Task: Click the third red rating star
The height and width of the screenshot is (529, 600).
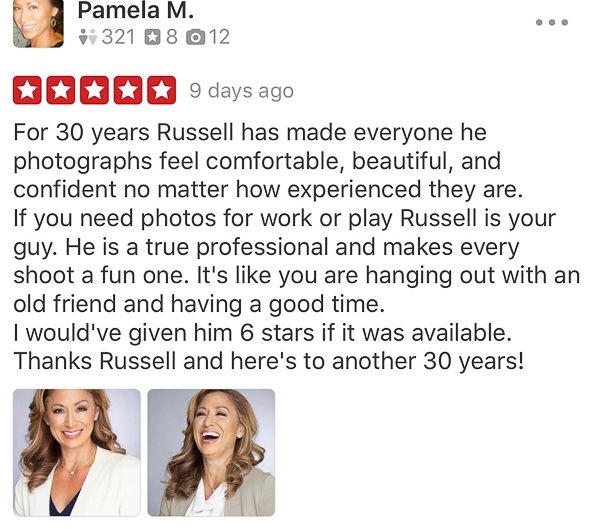Action: [x=94, y=90]
